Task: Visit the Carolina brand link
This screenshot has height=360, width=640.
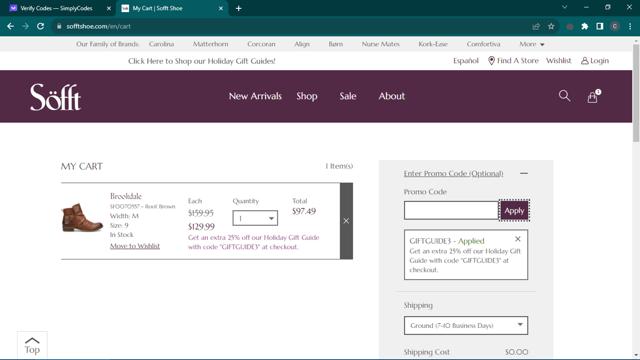Action: tap(161, 44)
